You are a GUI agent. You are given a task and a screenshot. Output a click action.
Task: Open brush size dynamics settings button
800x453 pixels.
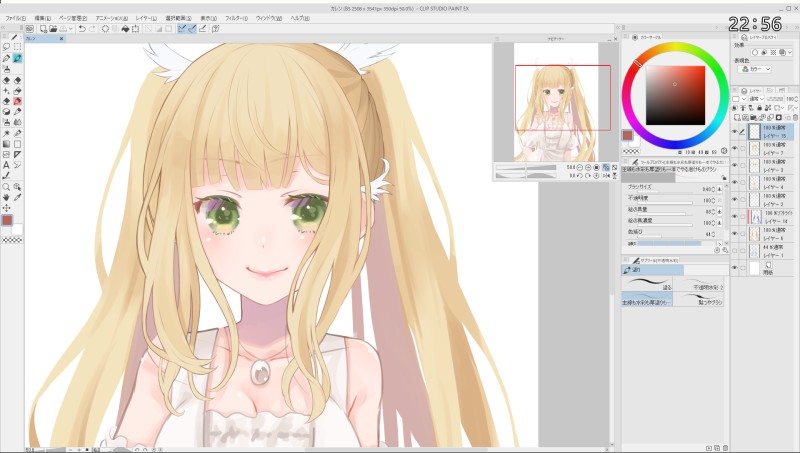click(719, 189)
